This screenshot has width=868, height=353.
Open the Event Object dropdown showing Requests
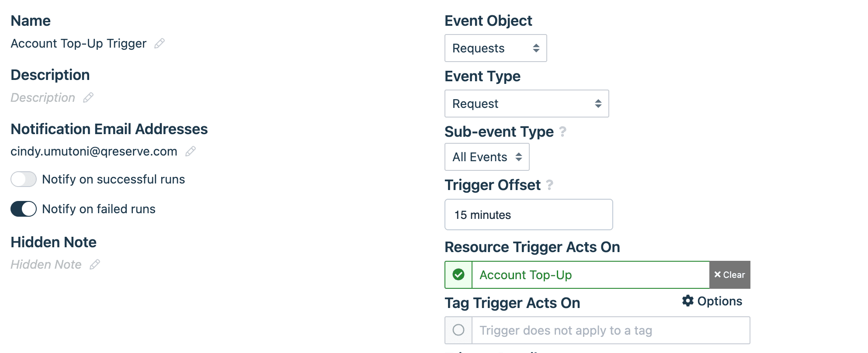495,48
